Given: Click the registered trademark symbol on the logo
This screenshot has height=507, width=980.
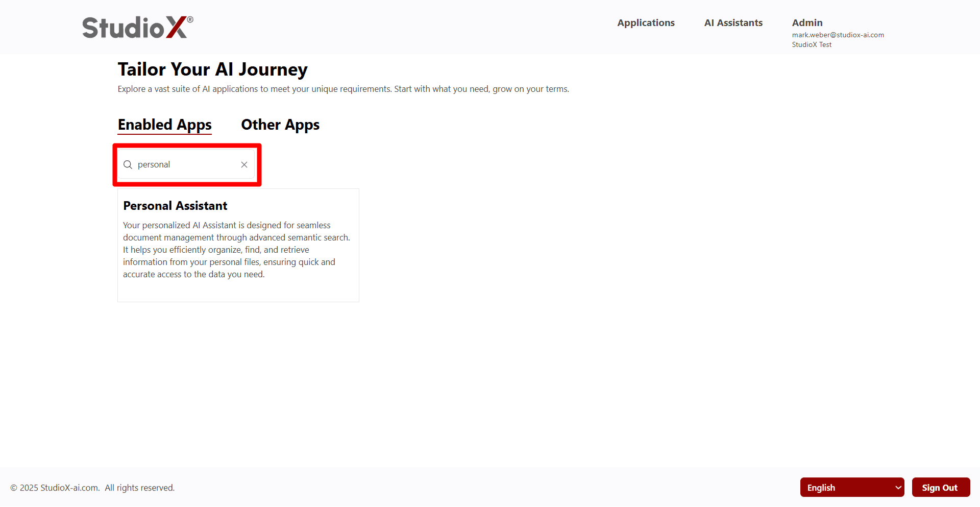Looking at the screenshot, I should click(189, 18).
